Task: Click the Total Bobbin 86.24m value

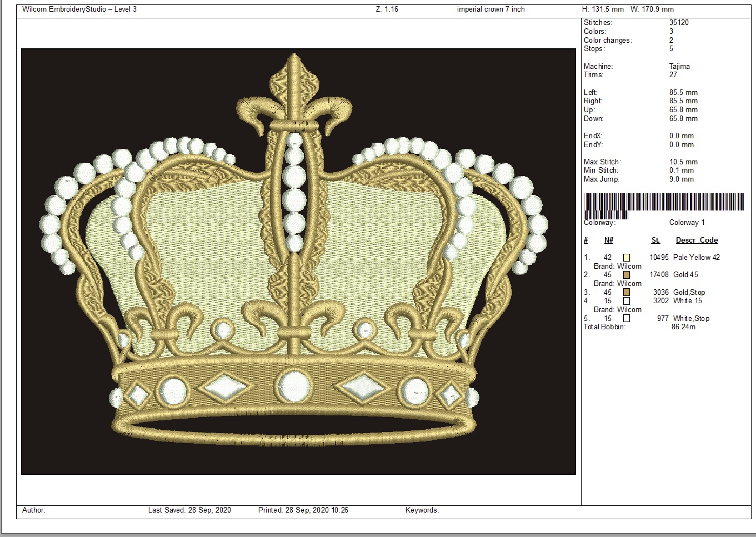Action: [683, 327]
